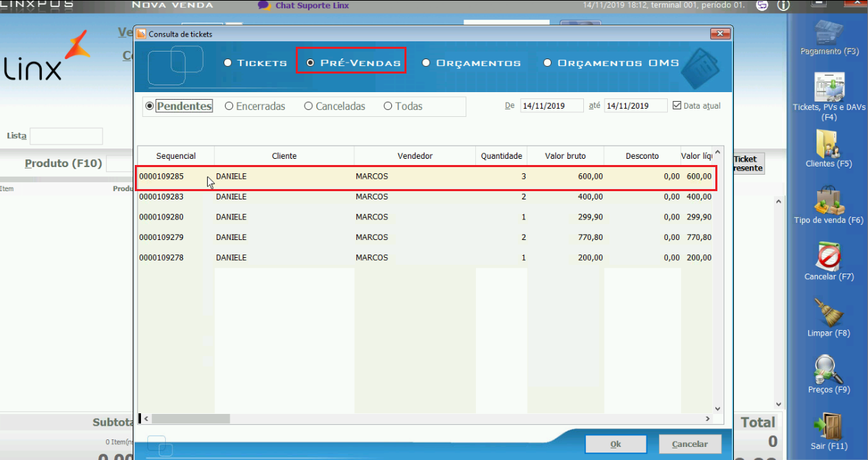Click Sair (F11) door icon
Image resolution: width=868 pixels, height=460 pixels.
point(829,426)
